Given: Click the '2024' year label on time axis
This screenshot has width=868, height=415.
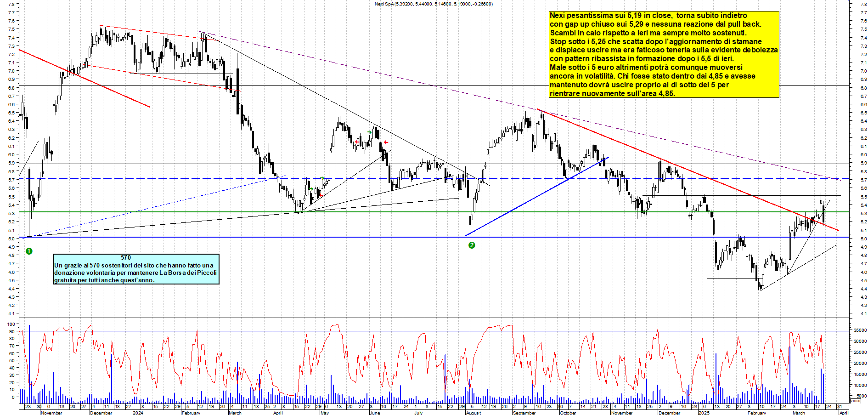Looking at the screenshot, I should pos(137,413).
